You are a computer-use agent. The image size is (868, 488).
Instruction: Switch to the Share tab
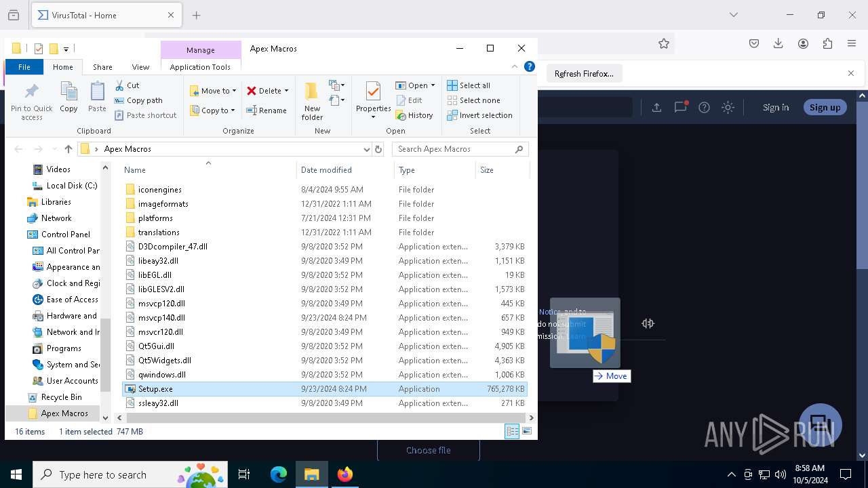coord(102,67)
